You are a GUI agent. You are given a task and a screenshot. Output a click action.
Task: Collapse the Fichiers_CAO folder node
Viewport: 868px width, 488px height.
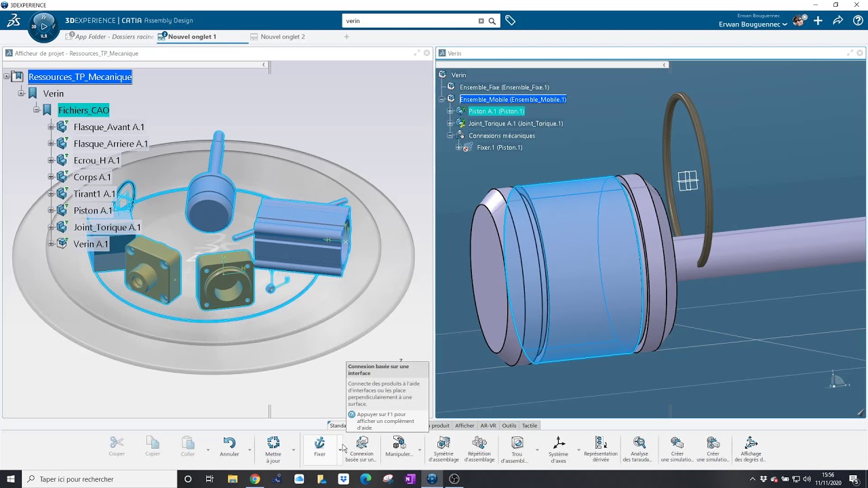pyautogui.click(x=37, y=110)
